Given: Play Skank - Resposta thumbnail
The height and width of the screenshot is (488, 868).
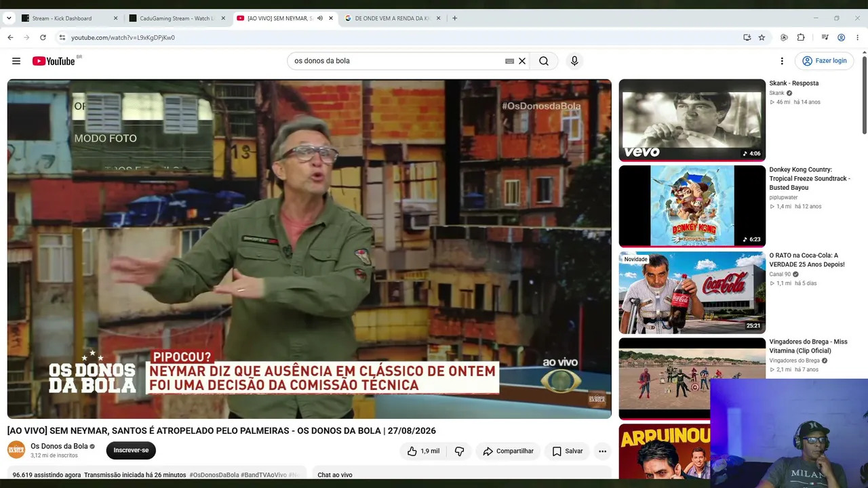Looking at the screenshot, I should tap(692, 120).
